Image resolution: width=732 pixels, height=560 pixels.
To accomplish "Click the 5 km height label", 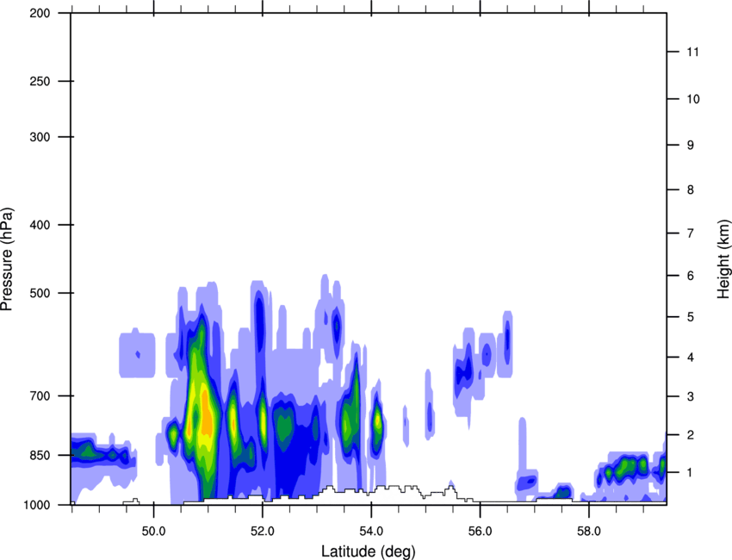I will pos(691,317).
